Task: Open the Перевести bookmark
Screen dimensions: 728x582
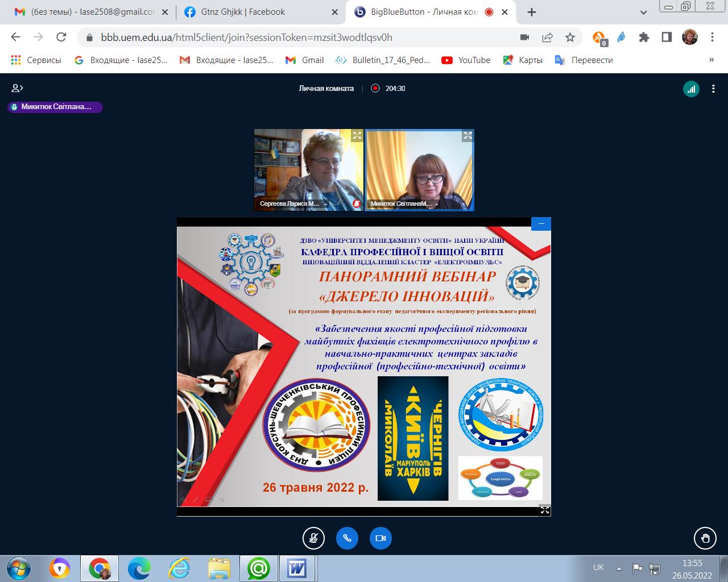Action: click(x=584, y=60)
